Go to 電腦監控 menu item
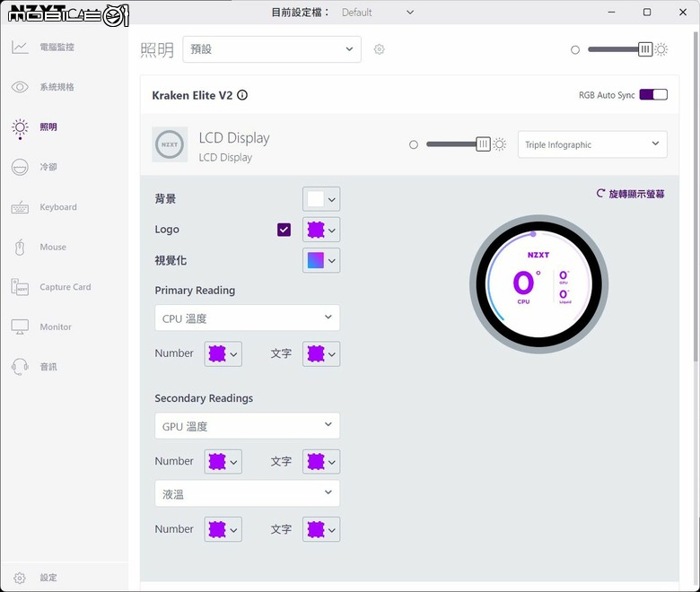The height and width of the screenshot is (592, 700). pos(57,48)
